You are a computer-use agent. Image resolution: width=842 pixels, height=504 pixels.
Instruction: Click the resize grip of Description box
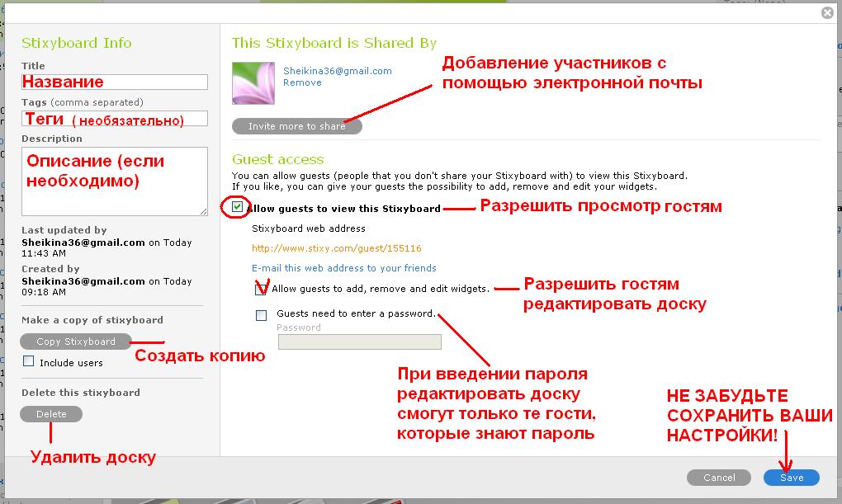point(204,212)
